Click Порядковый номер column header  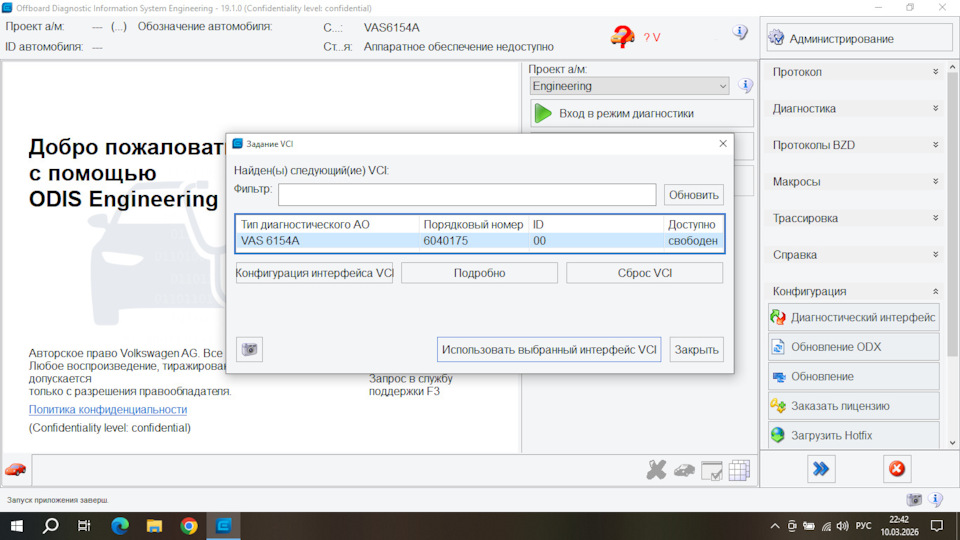point(473,225)
